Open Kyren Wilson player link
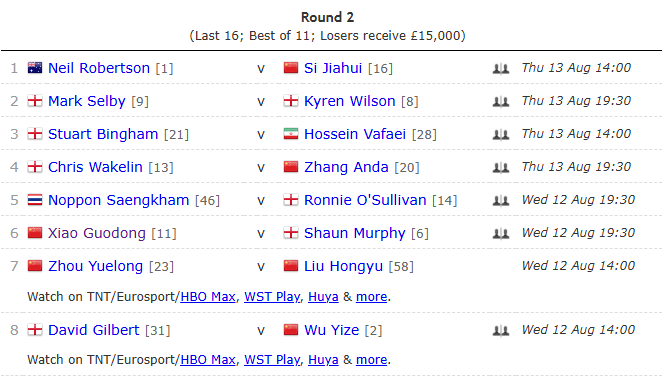The height and width of the screenshot is (379, 667). tap(350, 101)
